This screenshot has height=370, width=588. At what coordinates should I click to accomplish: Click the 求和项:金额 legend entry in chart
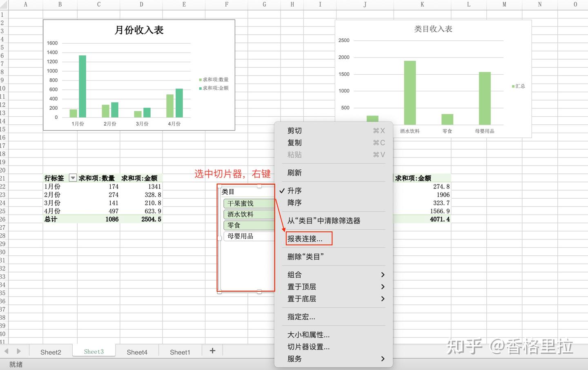point(214,88)
